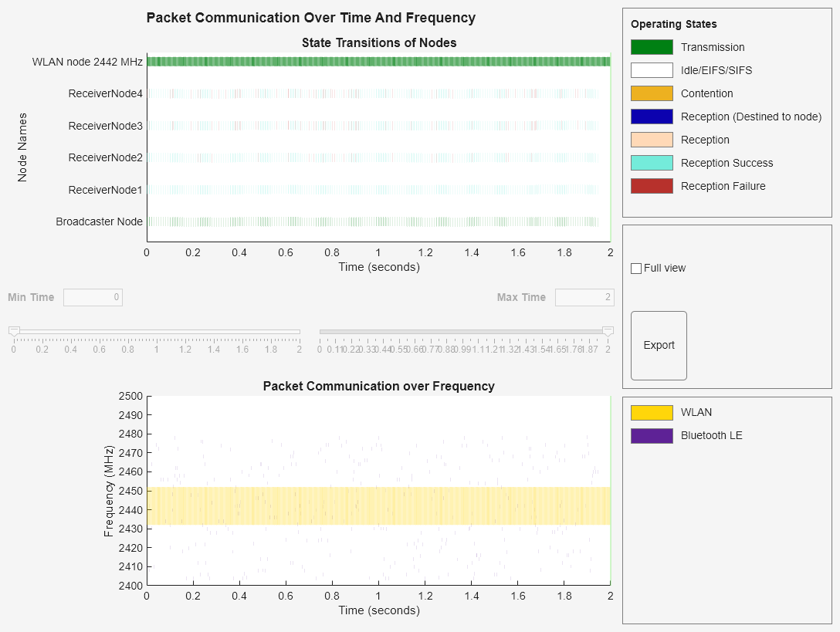This screenshot has width=840, height=632.
Task: Click the WLAN yellow legend swatch
Action: (652, 412)
